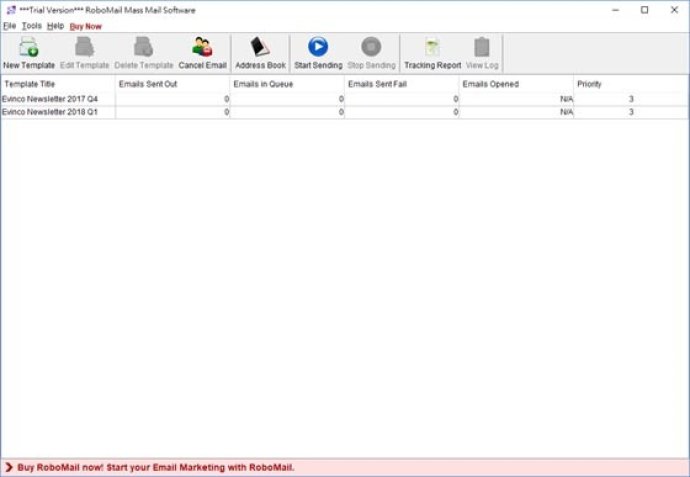
Task: Close the RoboMail window
Action: pos(674,10)
